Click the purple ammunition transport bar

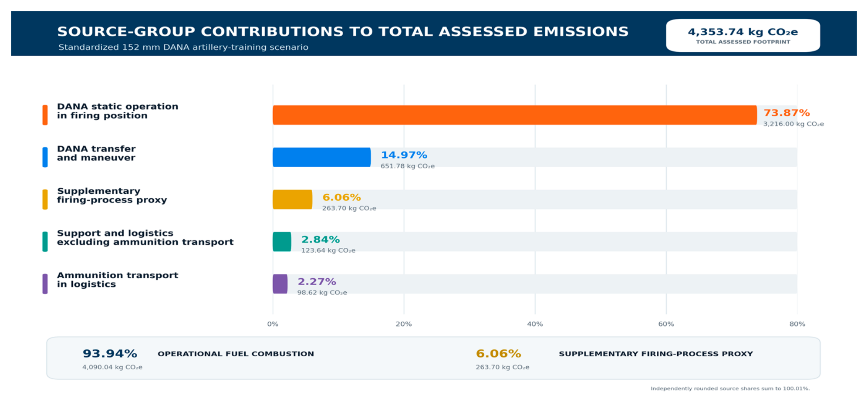(x=280, y=284)
